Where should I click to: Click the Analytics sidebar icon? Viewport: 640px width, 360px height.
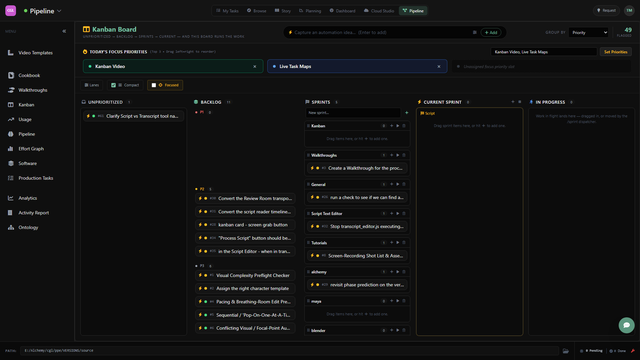click(x=11, y=198)
